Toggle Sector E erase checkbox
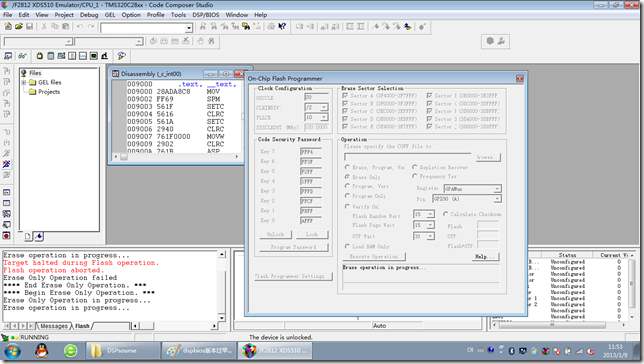644x364 pixels. click(345, 127)
